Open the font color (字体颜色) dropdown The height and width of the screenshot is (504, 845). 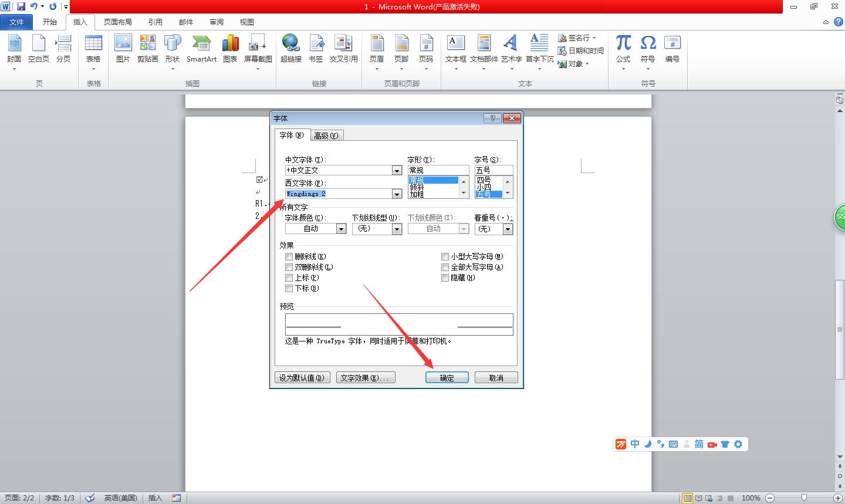point(341,229)
